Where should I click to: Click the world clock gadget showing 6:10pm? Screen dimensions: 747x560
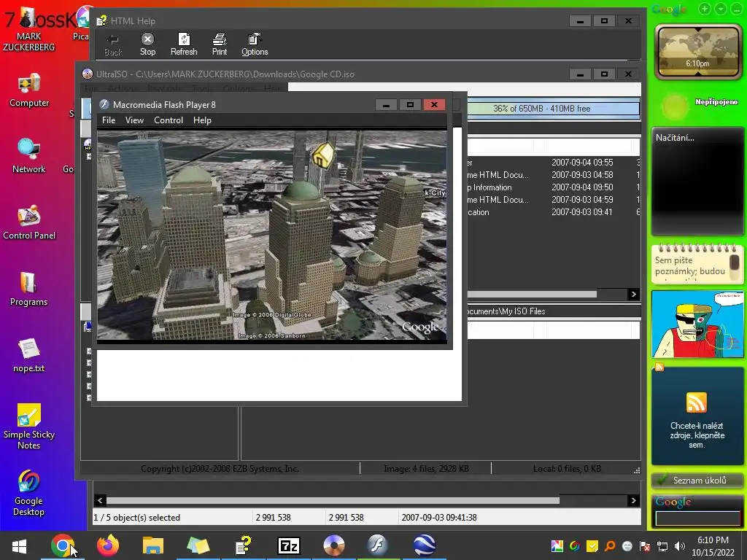(x=698, y=52)
